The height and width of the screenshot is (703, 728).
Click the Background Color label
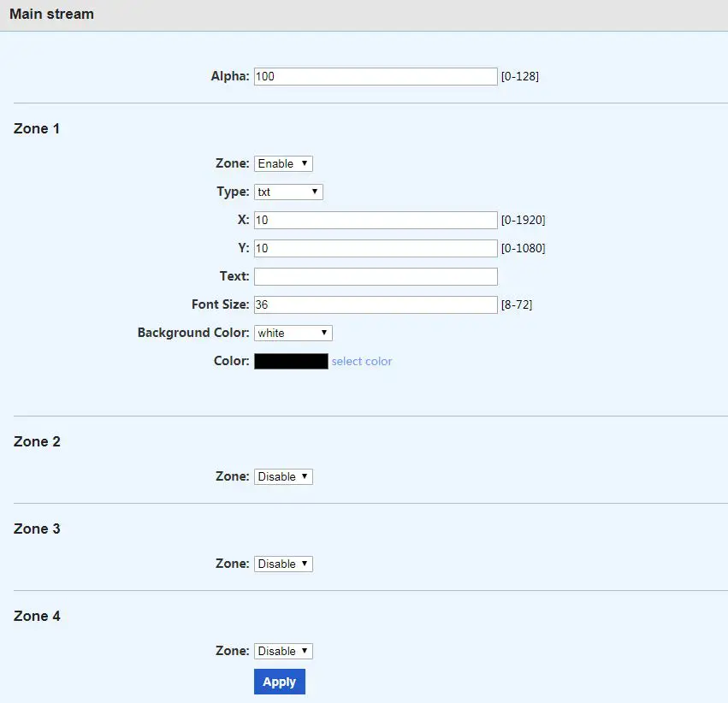193,333
